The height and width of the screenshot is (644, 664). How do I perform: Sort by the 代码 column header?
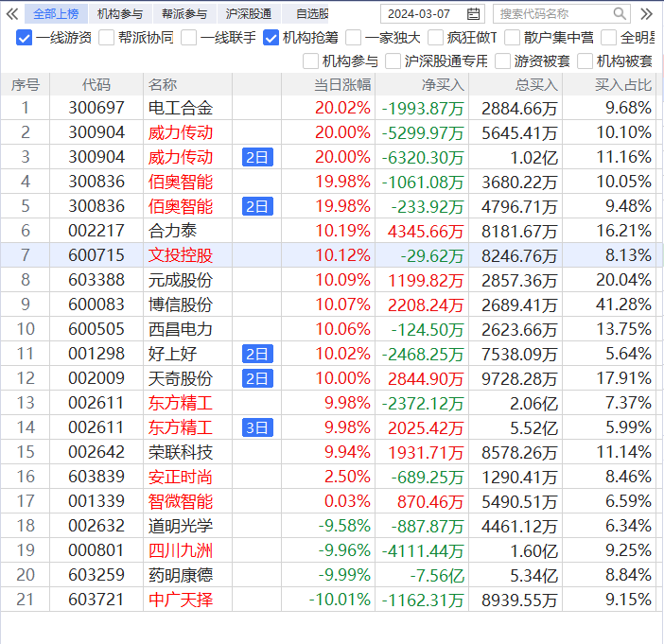(x=96, y=85)
